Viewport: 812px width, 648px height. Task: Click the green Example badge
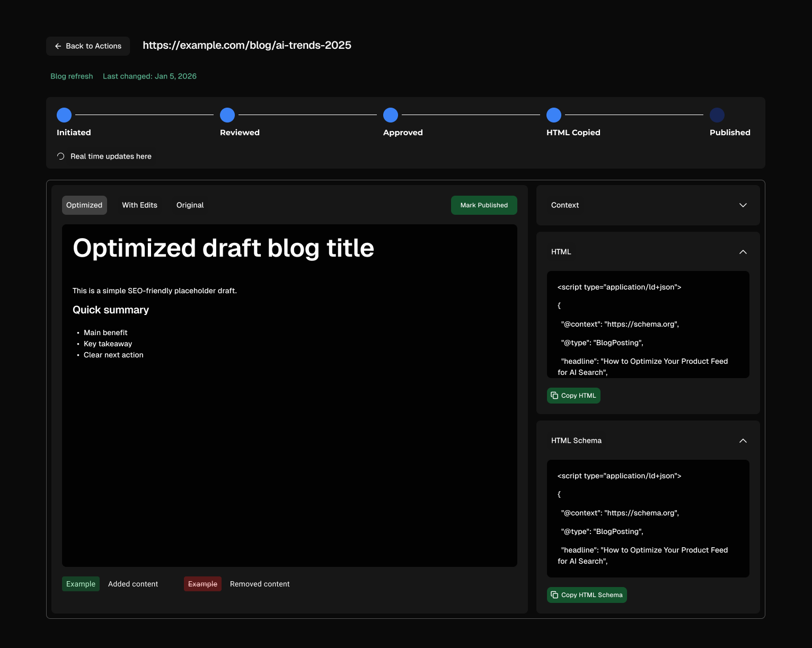[x=81, y=584]
